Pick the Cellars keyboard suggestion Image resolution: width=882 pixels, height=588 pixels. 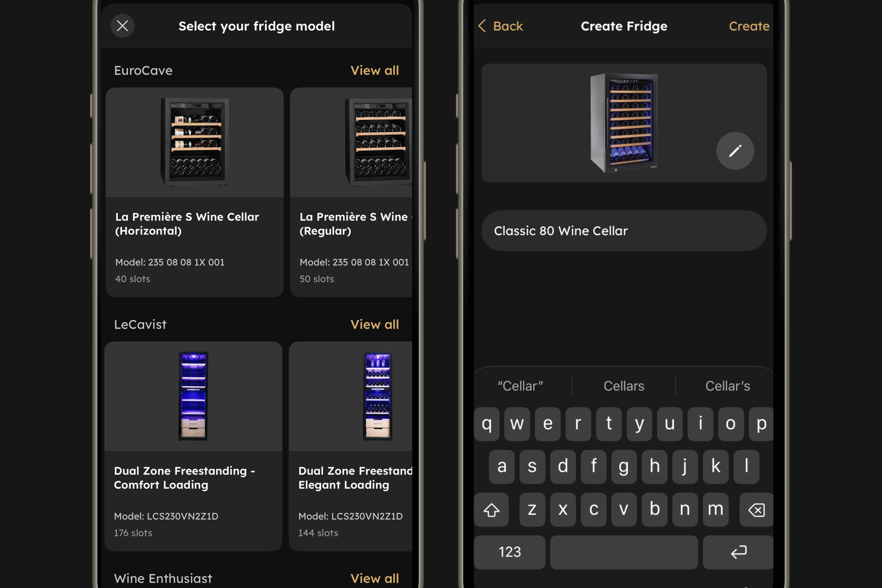(624, 386)
